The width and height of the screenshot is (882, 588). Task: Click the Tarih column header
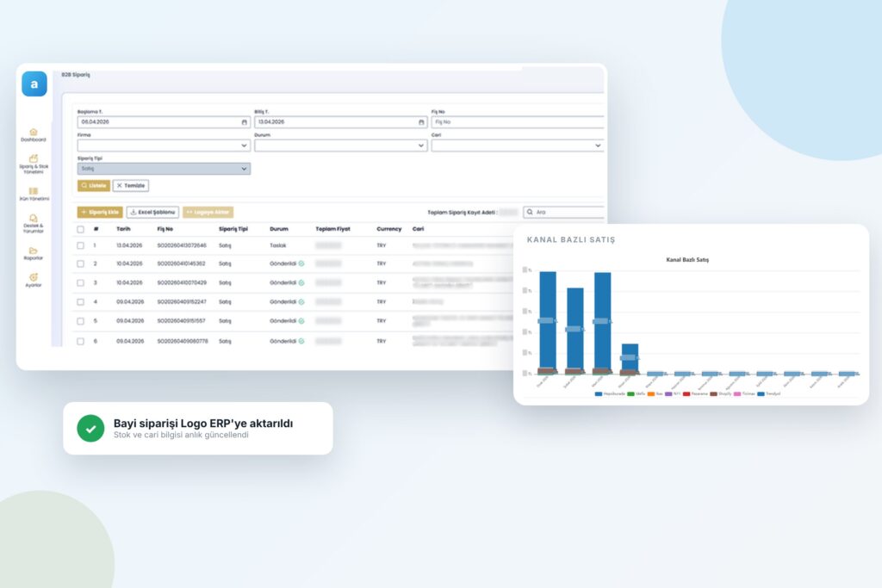(123, 229)
